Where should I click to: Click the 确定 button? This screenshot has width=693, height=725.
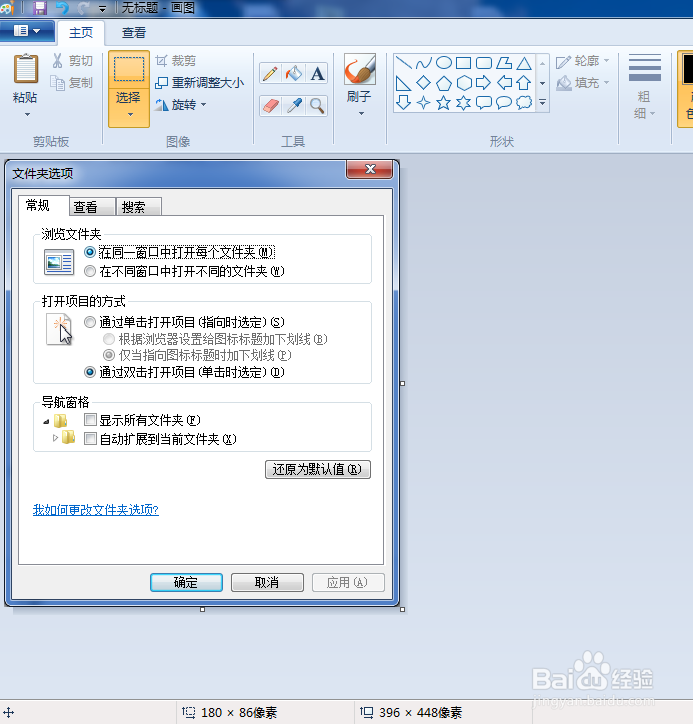(185, 582)
